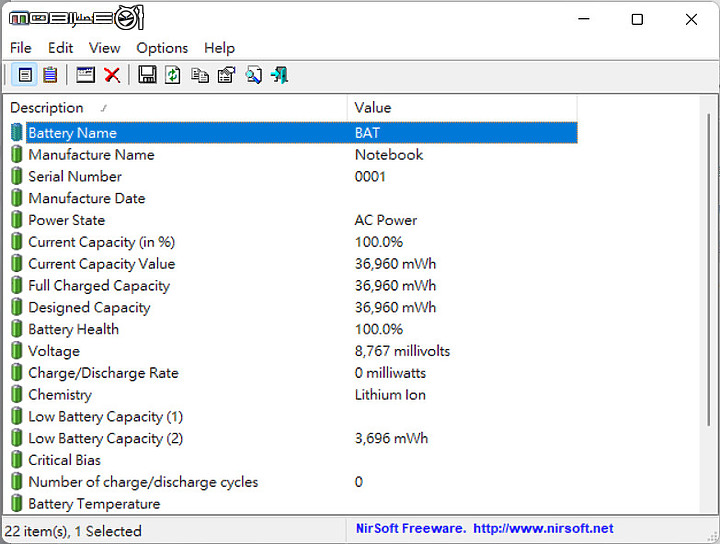Image resolution: width=720 pixels, height=544 pixels.
Task: Select the Battery Health row
Action: [73, 329]
